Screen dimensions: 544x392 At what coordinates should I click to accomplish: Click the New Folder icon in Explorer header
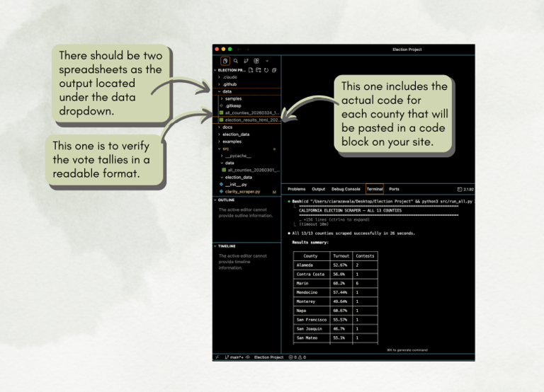pyautogui.click(x=259, y=70)
